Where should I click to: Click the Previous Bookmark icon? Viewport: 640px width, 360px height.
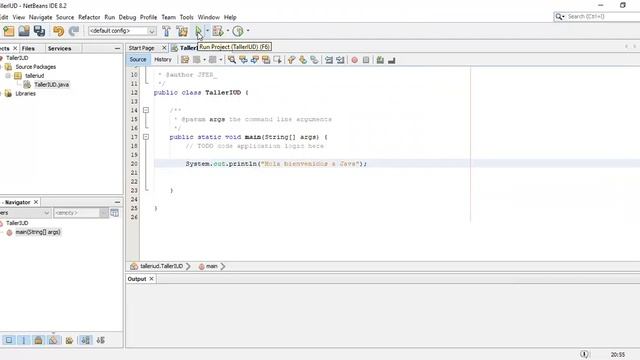[291, 60]
